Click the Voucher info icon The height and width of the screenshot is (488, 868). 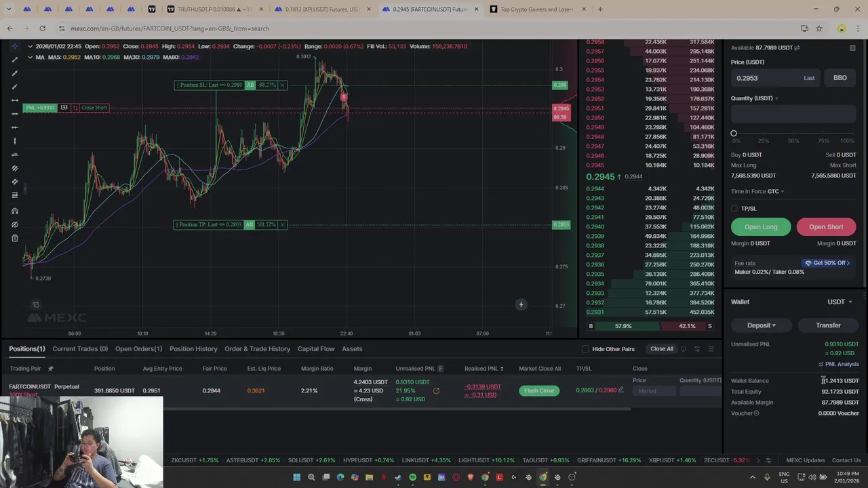tap(757, 413)
